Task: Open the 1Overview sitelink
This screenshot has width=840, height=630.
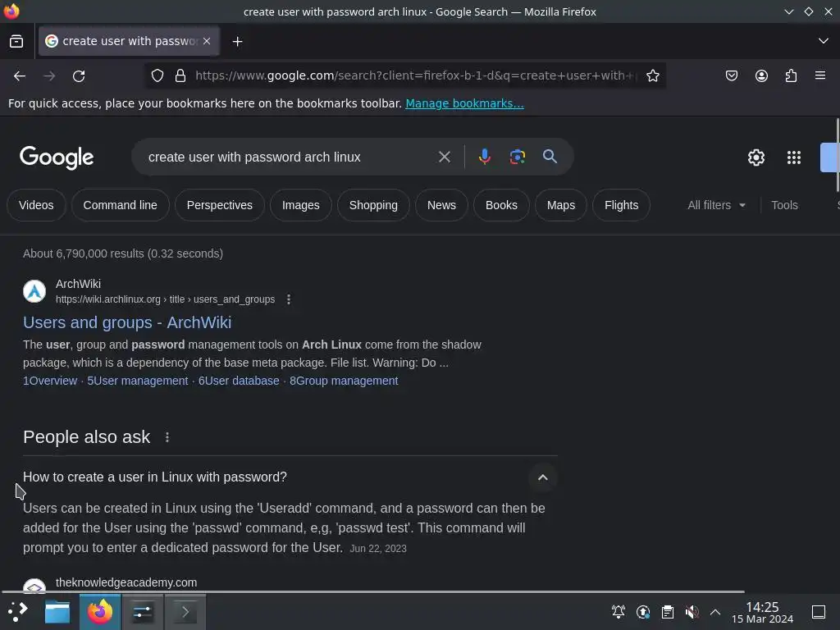Action: [x=50, y=381]
